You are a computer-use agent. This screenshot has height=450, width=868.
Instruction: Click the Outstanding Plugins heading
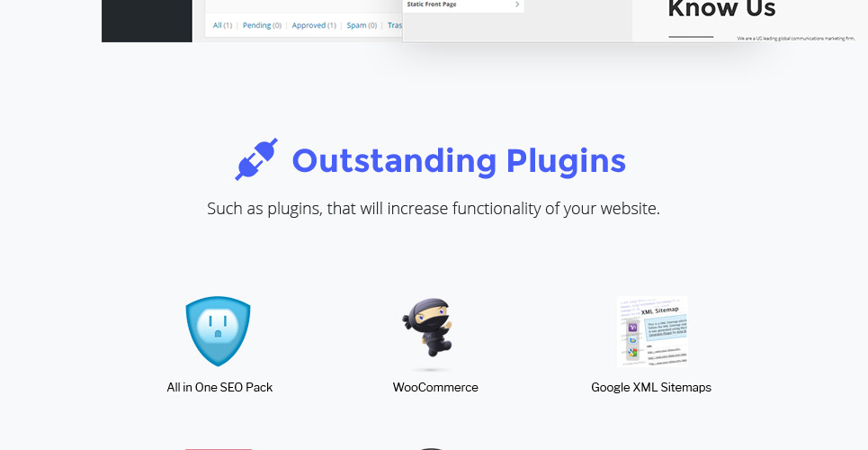point(459,161)
